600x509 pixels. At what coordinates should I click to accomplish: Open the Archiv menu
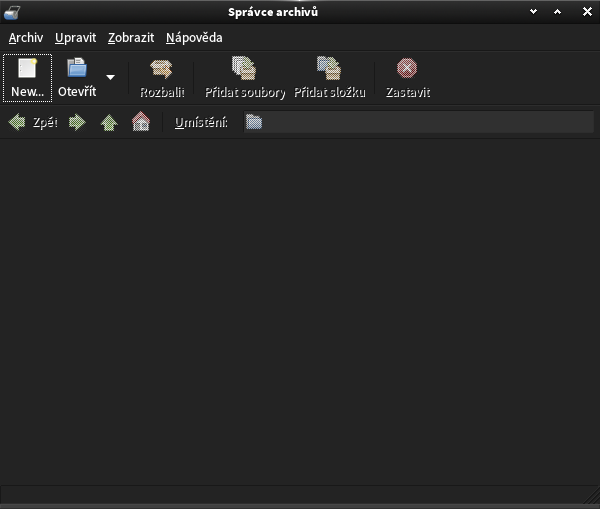pos(26,38)
